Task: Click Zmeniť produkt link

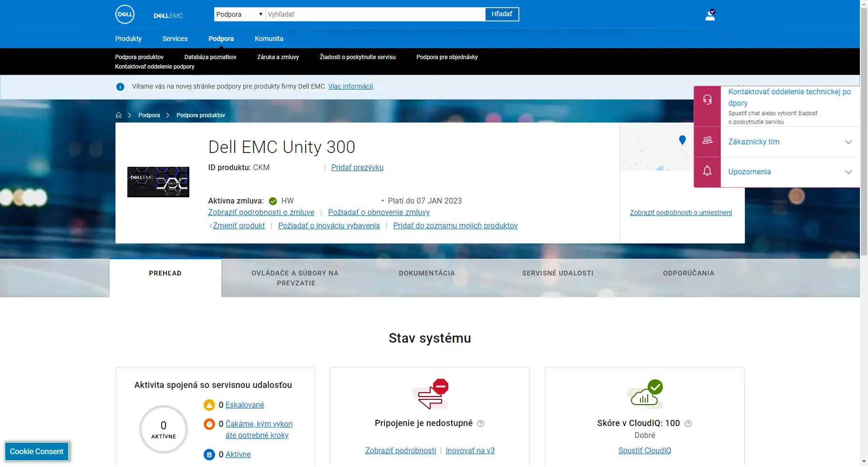Action: pyautogui.click(x=238, y=226)
